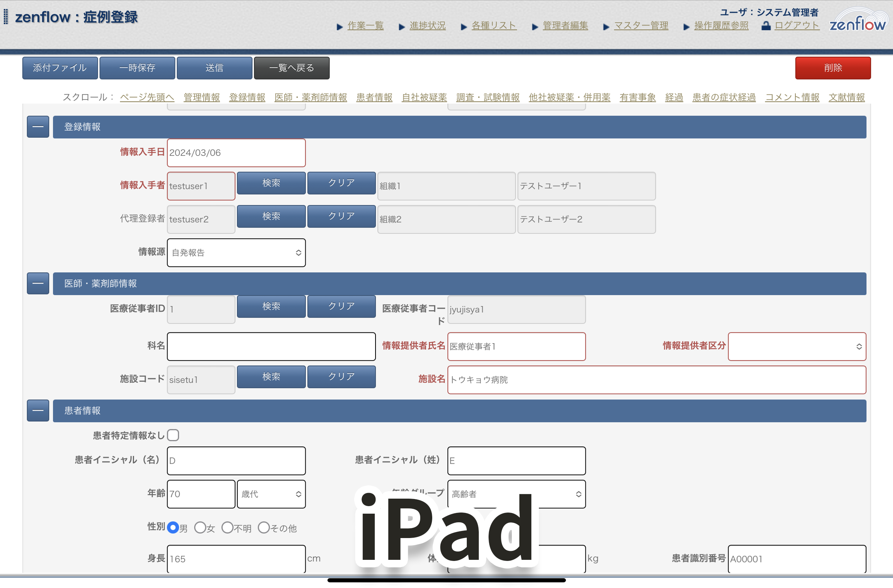This screenshot has width=893, height=588.
Task: Jump to 管理情報 scroll link
Action: 202,97
